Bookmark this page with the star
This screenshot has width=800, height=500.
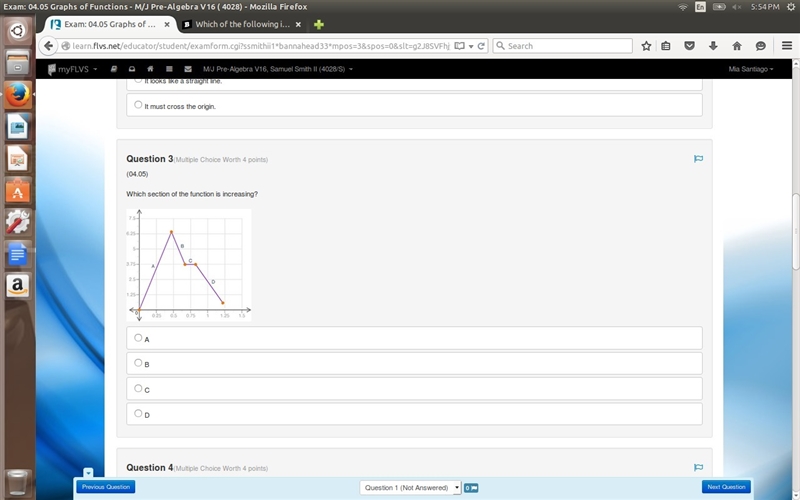(646, 46)
